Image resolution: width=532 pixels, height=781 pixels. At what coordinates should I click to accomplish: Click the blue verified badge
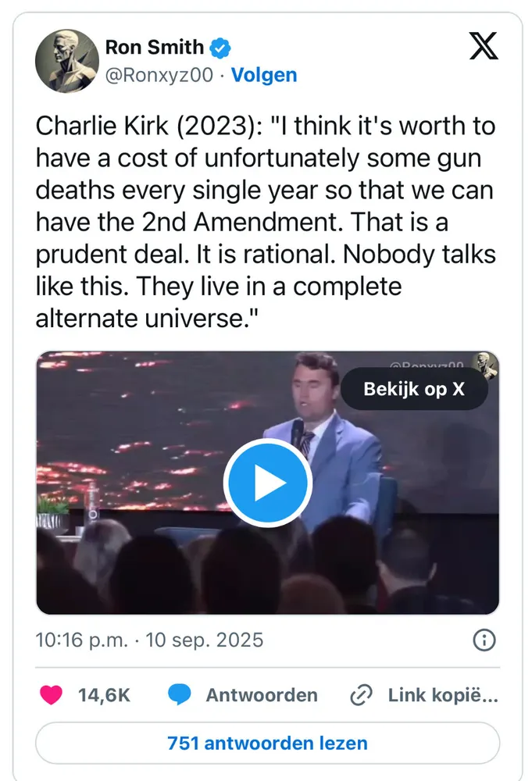(x=221, y=48)
